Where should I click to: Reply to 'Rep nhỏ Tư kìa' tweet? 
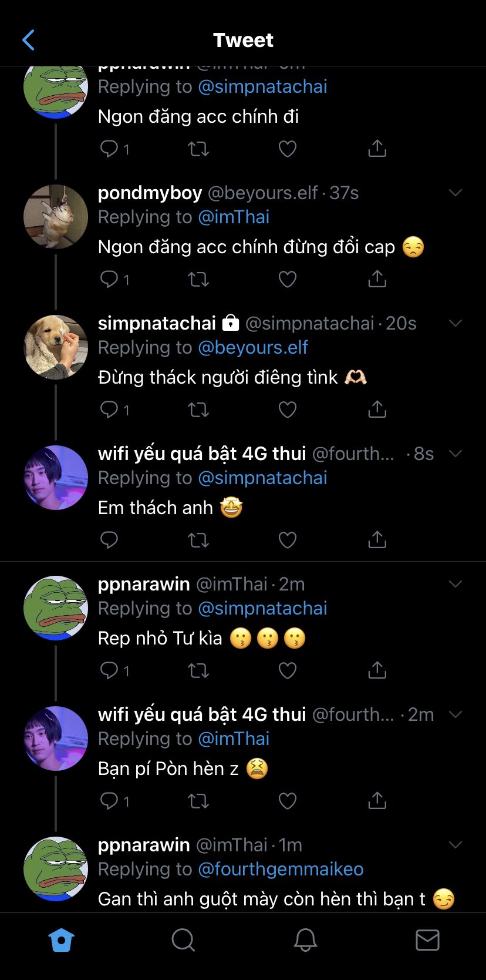pos(110,670)
